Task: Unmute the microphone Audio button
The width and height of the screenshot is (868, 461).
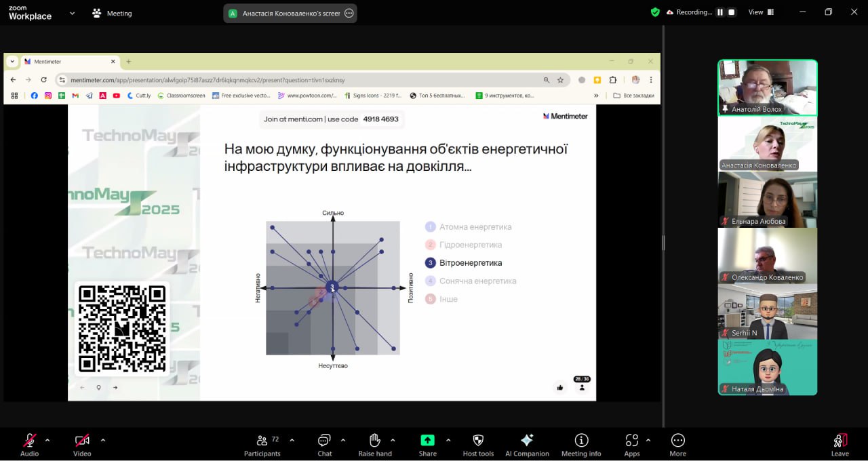Action: tap(30, 444)
